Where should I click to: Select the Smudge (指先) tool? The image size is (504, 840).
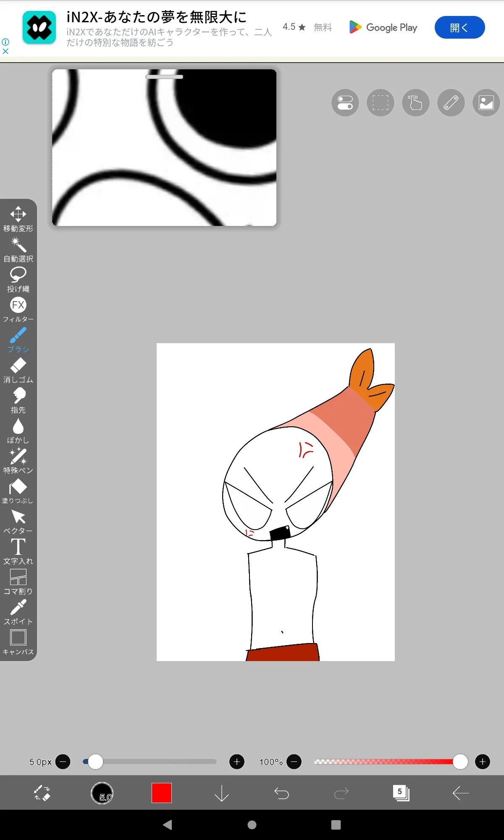pos(18,400)
